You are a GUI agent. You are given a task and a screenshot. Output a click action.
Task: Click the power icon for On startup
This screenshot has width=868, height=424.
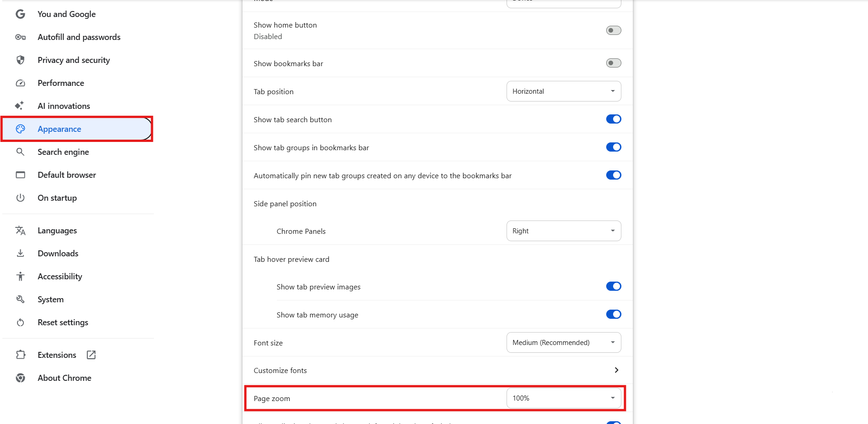click(20, 198)
